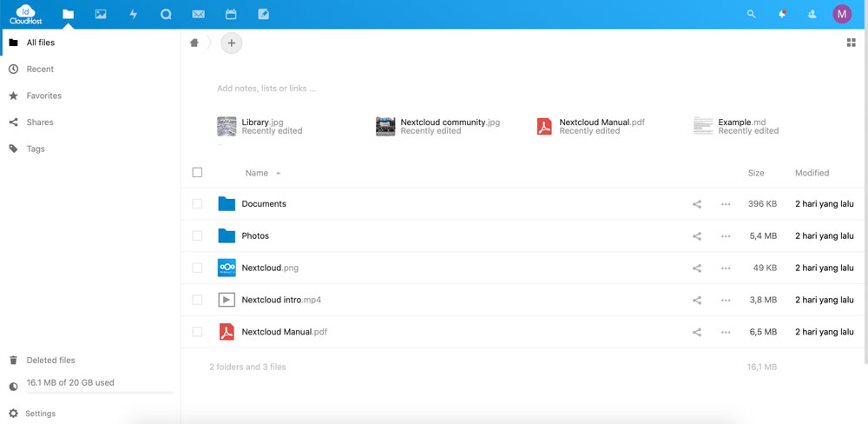Viewport: 868px width, 424px height.
Task: Open the Mail envelope app icon
Action: [x=198, y=15]
